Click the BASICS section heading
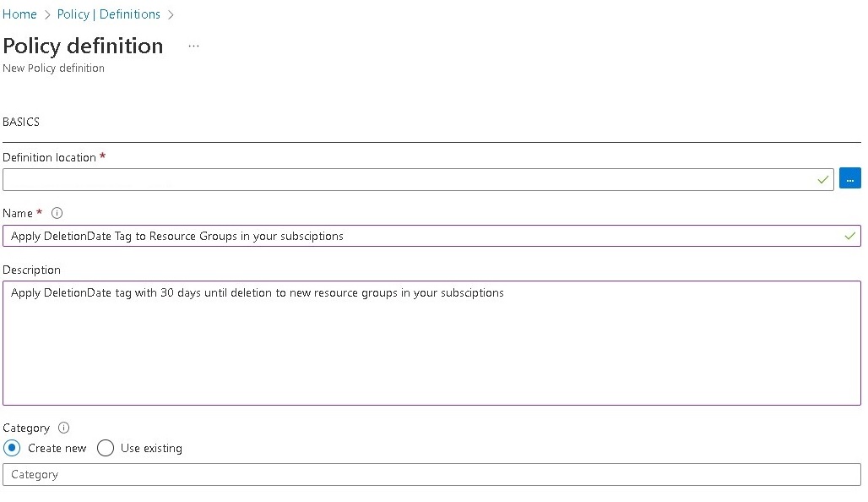Screen dimensions: 868x502 21,123
